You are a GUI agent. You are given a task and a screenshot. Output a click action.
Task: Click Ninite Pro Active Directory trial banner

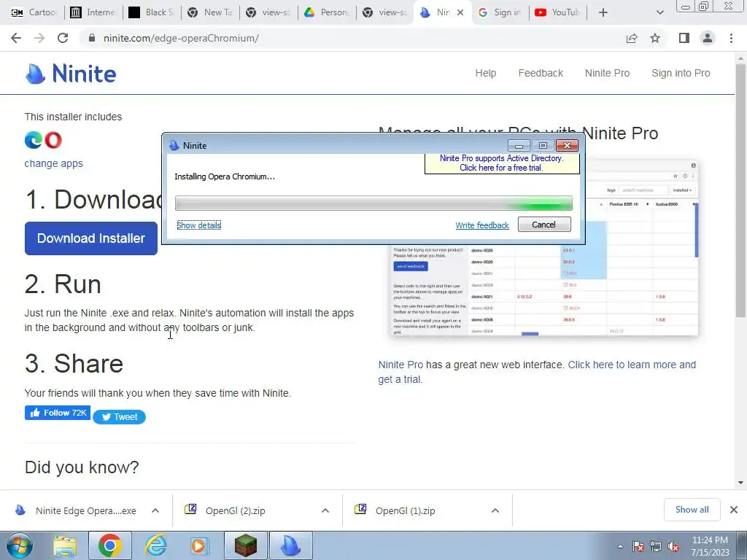tap(502, 163)
